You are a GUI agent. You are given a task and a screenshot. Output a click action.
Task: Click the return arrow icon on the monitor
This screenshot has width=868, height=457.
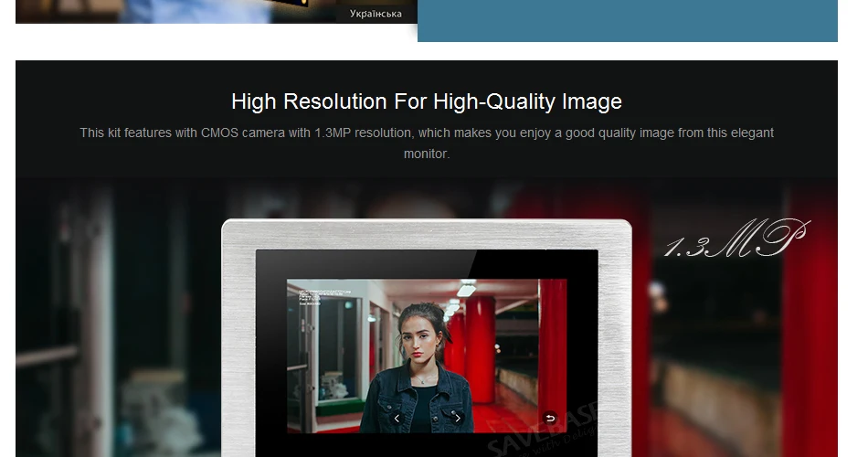pos(550,419)
